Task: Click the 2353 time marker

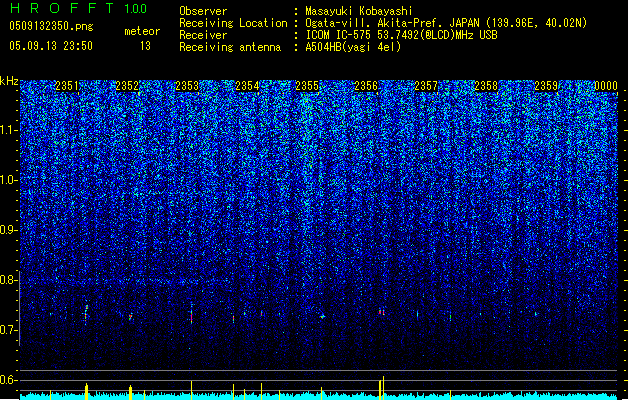Action: (x=187, y=86)
